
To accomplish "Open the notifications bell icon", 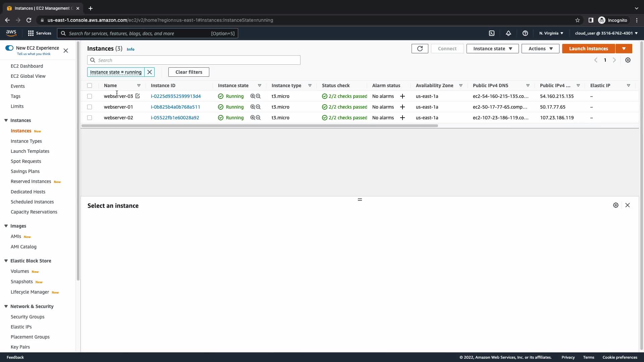I will tap(508, 33).
